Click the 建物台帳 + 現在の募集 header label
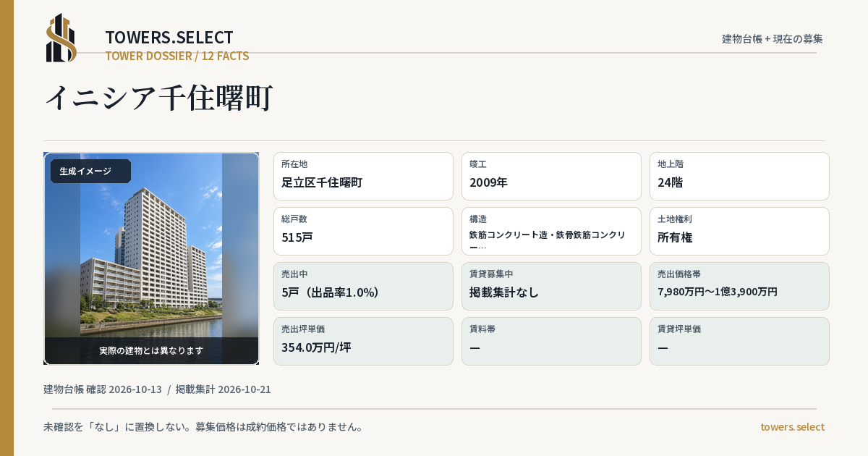 773,39
